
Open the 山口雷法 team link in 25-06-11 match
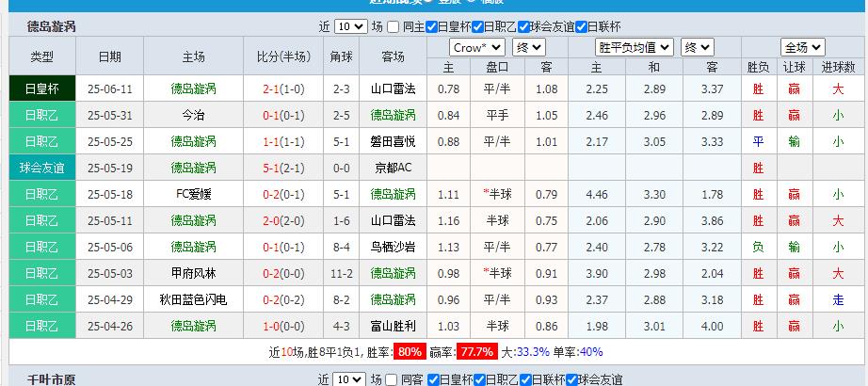coord(394,89)
